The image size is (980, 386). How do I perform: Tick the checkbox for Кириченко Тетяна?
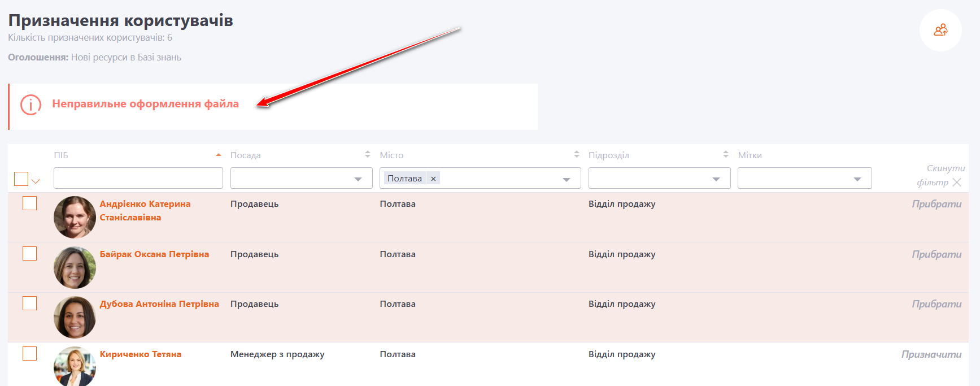pos(30,354)
